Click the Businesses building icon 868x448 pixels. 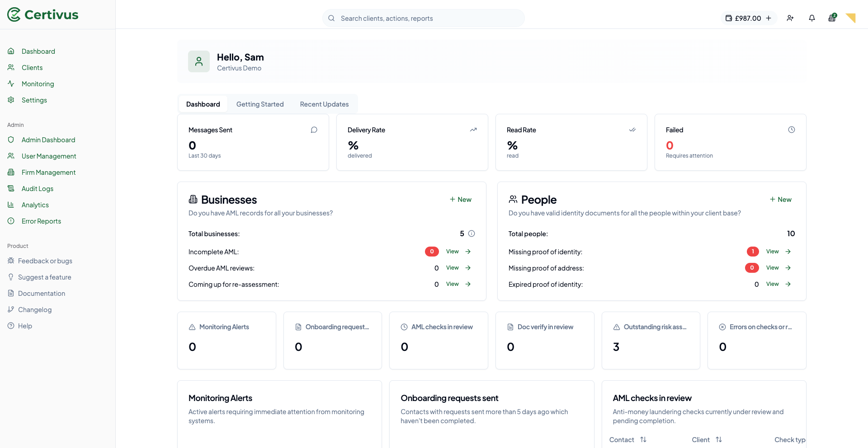(193, 199)
